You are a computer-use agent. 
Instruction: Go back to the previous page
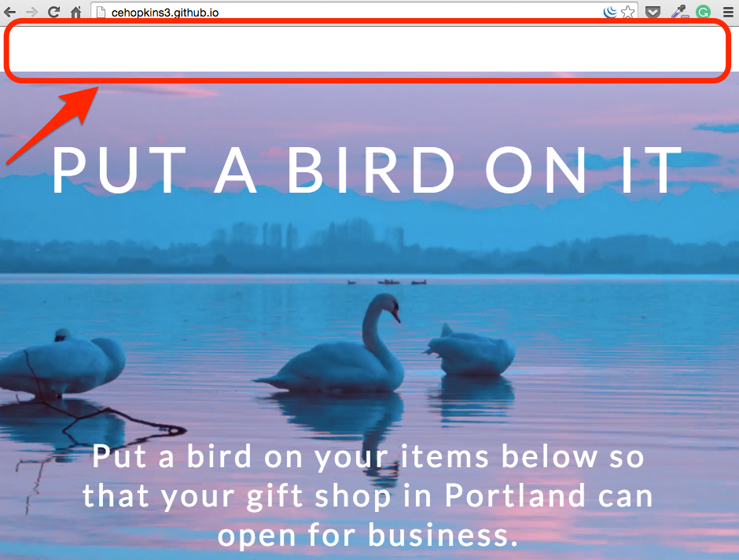tap(10, 12)
